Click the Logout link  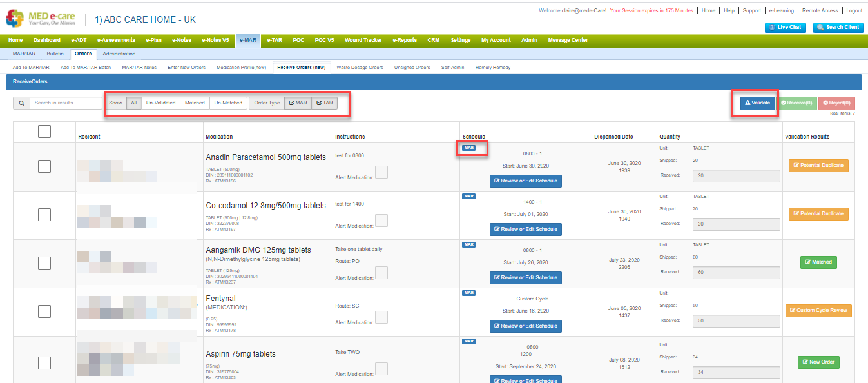(x=854, y=11)
